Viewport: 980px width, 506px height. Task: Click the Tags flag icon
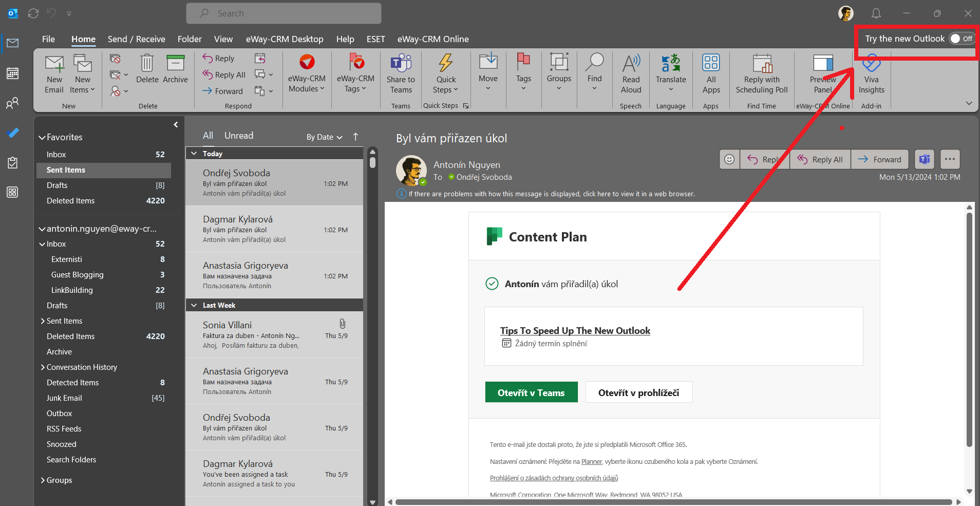coord(523,62)
